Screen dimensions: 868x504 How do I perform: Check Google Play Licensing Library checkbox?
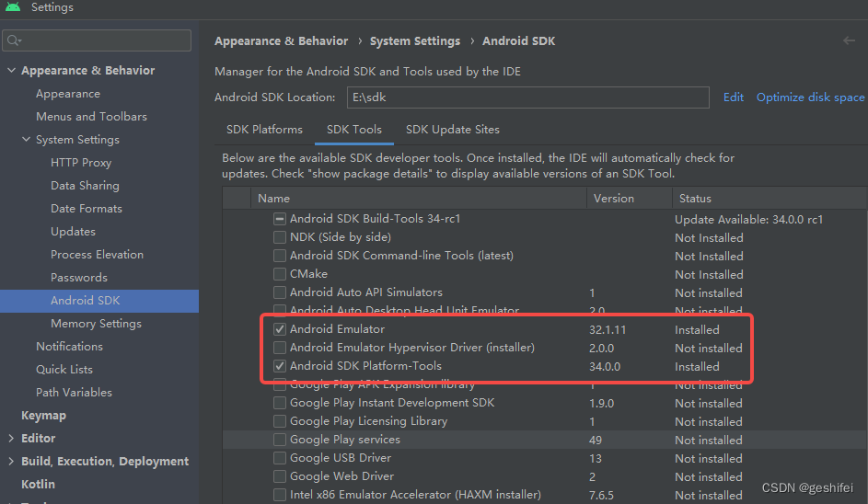280,421
